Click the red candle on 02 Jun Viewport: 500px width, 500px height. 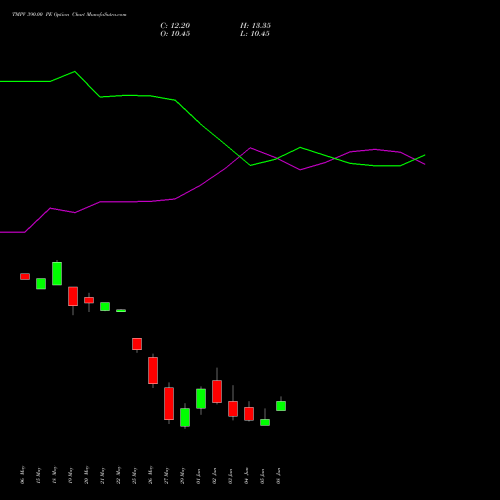pos(217,391)
